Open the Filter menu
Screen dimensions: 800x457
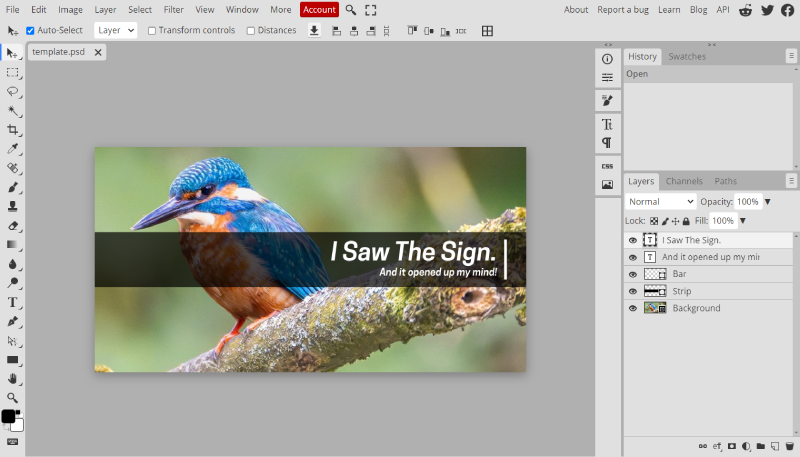point(173,10)
